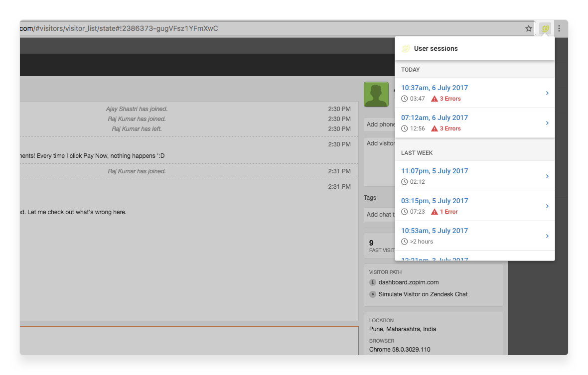Viewport: 588px width, 375px height.
Task: Click the 2:31 PM timestamp beside Raj Kumar joined
Action: click(339, 171)
